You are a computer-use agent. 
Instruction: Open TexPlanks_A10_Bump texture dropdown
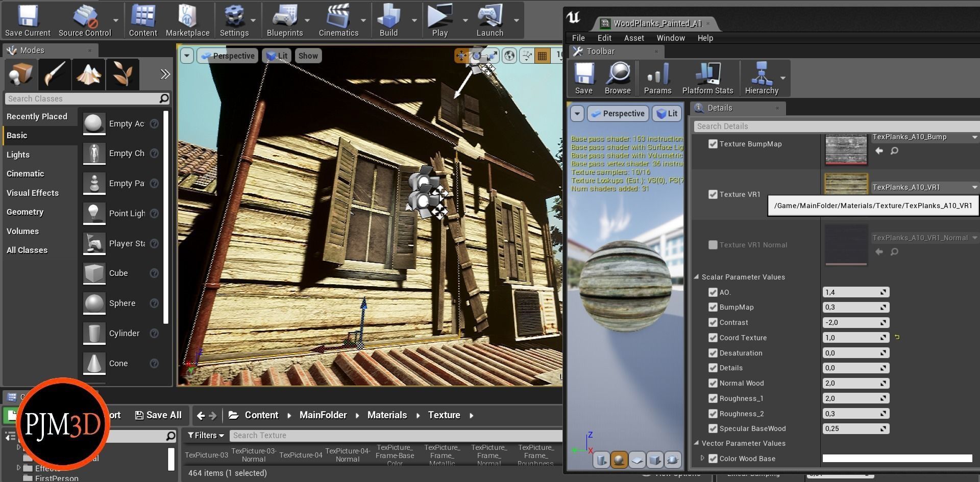coord(925,137)
